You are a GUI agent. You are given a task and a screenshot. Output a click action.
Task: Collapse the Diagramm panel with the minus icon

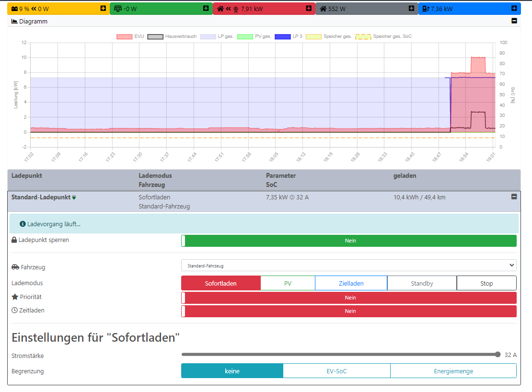(514, 21)
